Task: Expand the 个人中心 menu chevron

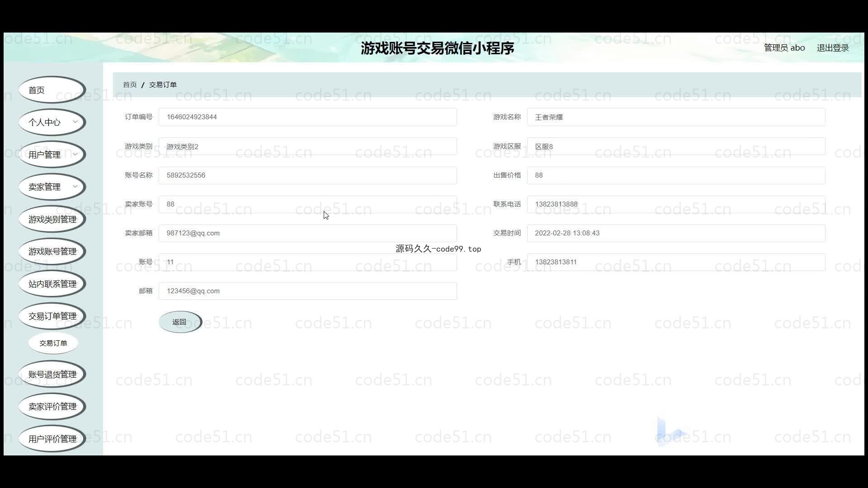Action: (x=75, y=122)
